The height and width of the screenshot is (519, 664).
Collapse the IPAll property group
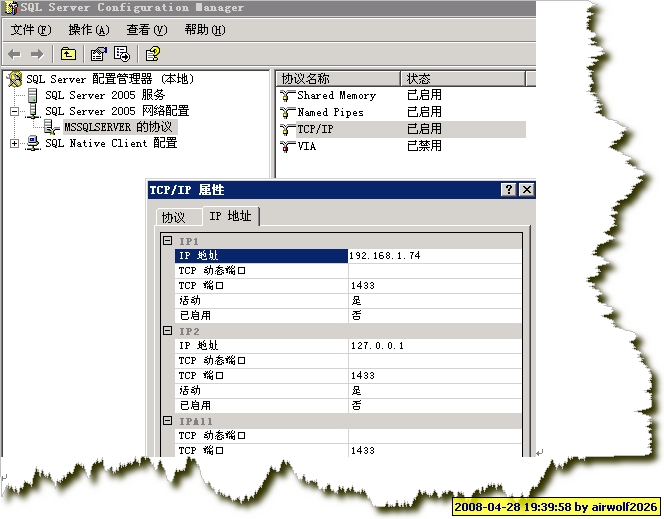tap(168, 420)
